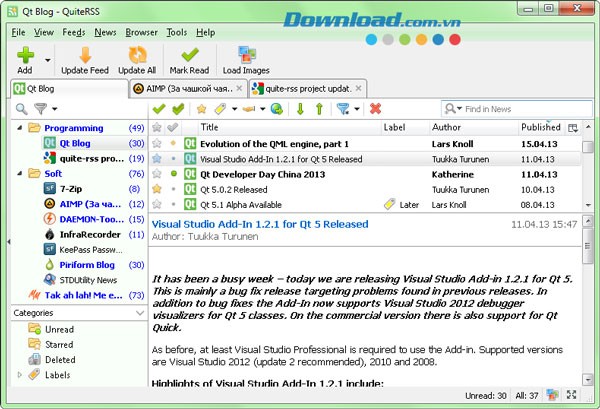Sort news list by Published column header
Screen dimensions: 600x409
pos(540,127)
